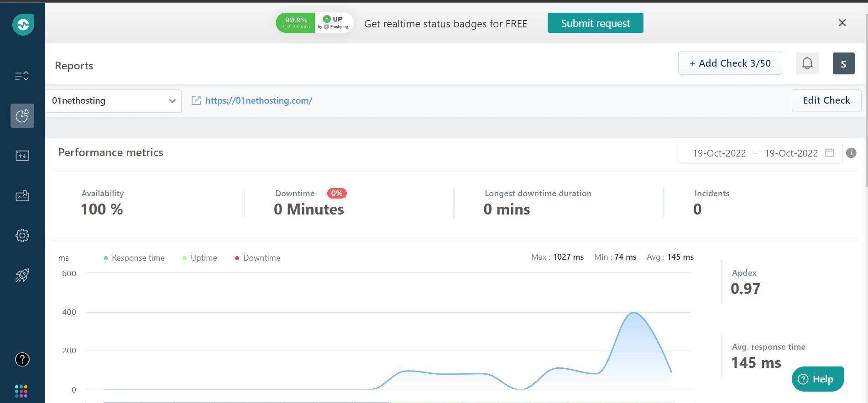Toggle the Uptime legend item

click(x=200, y=258)
